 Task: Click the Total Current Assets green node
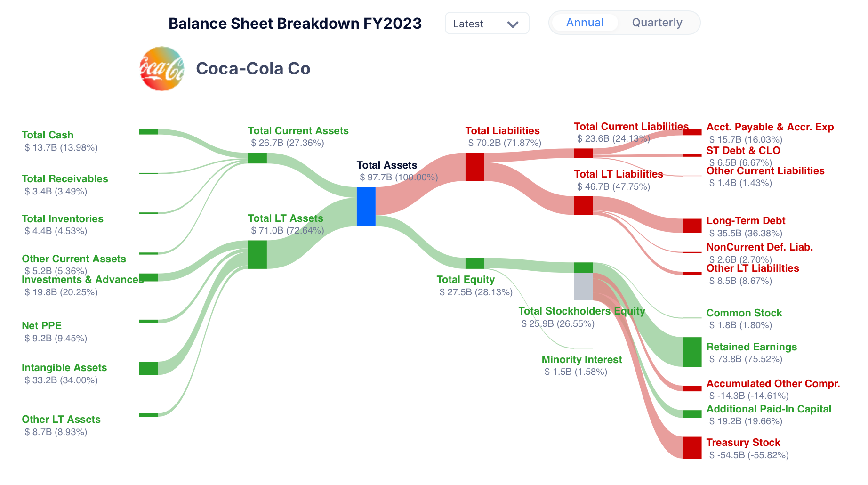[x=257, y=158]
